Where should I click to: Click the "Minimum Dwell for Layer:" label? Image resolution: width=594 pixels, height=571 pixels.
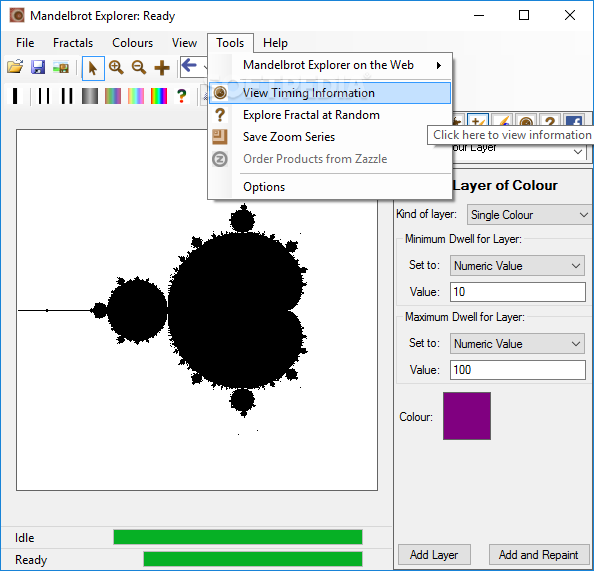pyautogui.click(x=463, y=239)
